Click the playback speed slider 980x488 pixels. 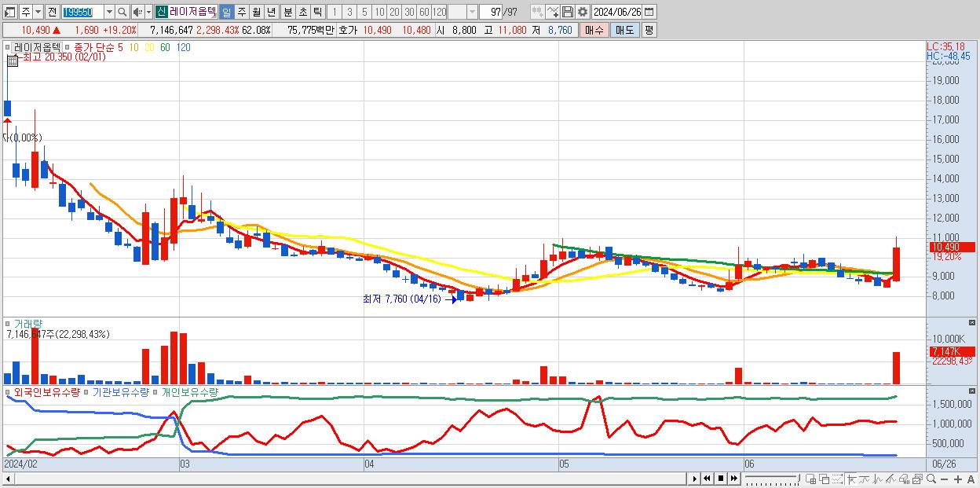coord(772,479)
